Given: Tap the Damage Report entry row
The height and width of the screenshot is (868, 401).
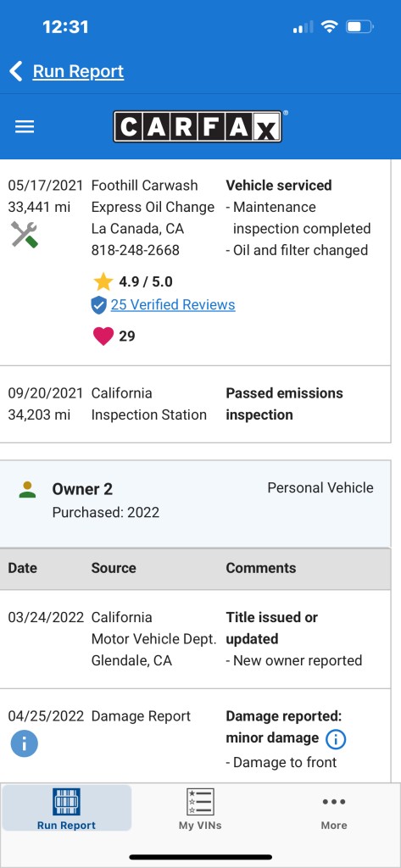Looking at the screenshot, I should point(196,737).
